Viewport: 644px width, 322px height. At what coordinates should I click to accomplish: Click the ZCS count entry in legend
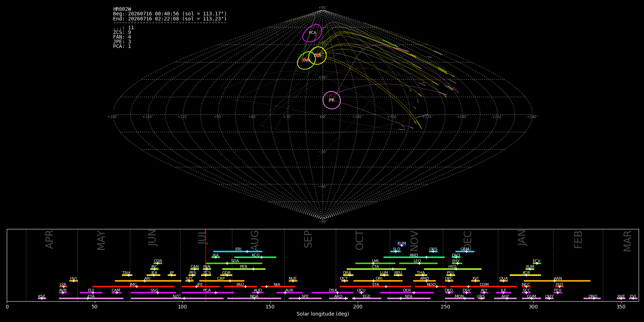[122, 33]
